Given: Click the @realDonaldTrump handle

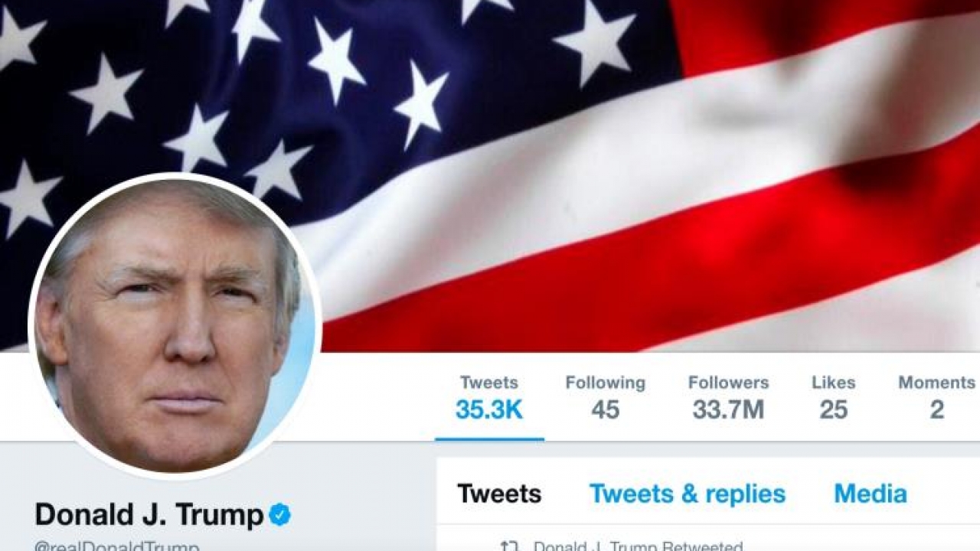Looking at the screenshot, I should click(x=117, y=546).
